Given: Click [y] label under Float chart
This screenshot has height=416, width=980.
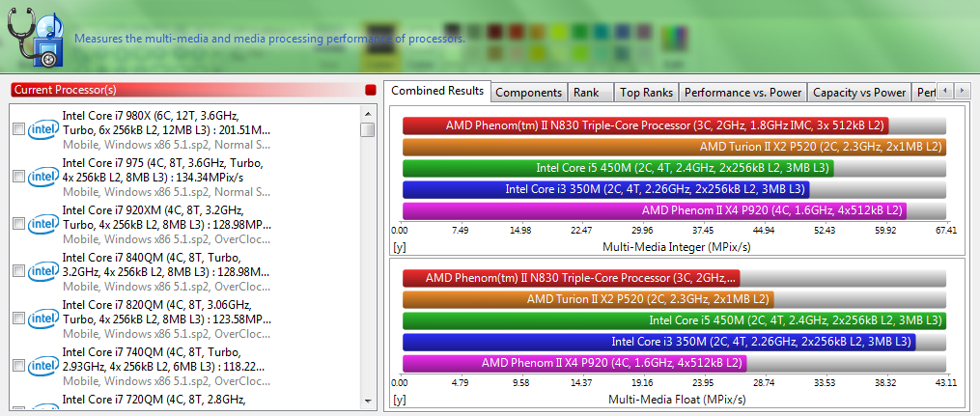Looking at the screenshot, I should [x=400, y=400].
